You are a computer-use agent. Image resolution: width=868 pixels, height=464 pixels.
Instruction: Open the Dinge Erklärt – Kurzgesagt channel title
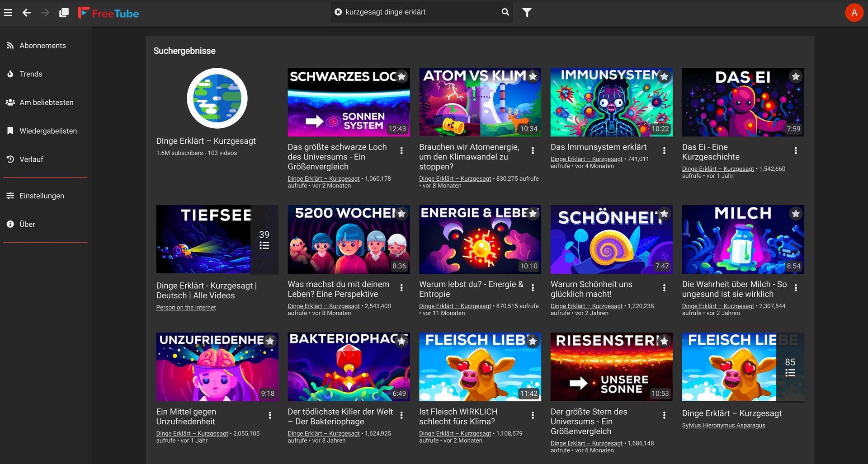point(206,141)
